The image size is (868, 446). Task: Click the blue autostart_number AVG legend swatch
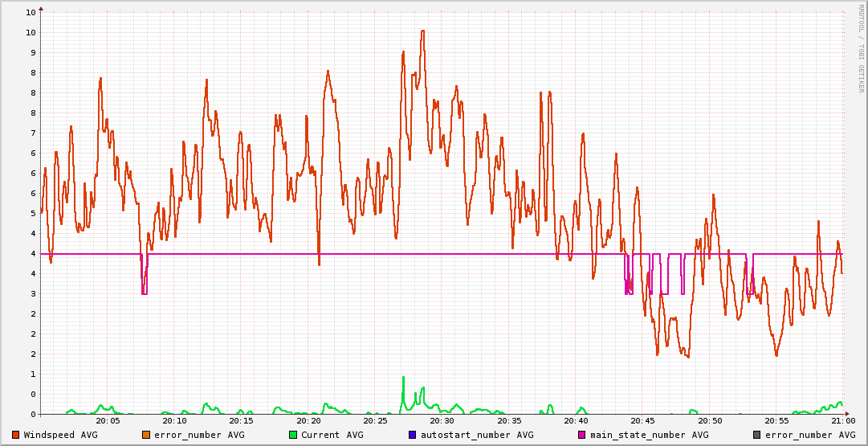413,435
